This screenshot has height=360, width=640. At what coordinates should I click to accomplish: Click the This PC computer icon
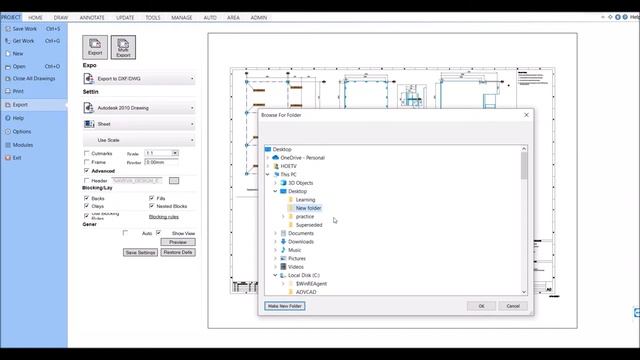point(276,174)
